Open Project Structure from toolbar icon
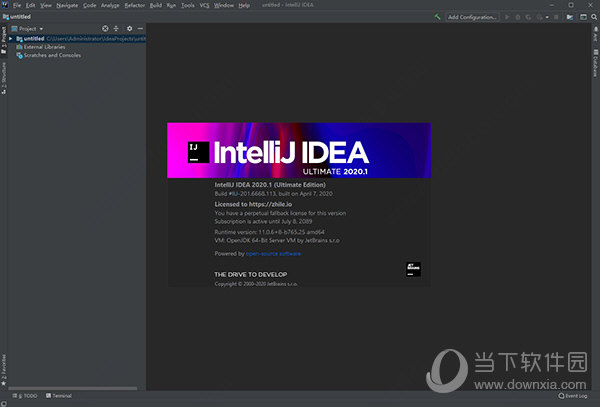 (x=570, y=17)
